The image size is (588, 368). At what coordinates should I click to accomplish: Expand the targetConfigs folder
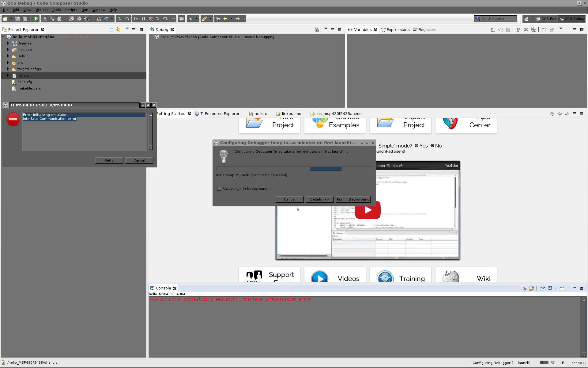click(8, 69)
